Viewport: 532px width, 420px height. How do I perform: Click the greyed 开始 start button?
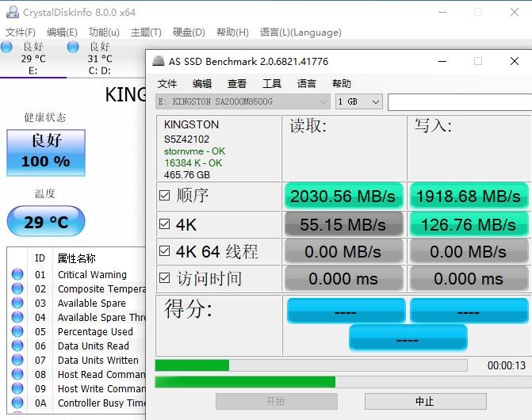(277, 401)
